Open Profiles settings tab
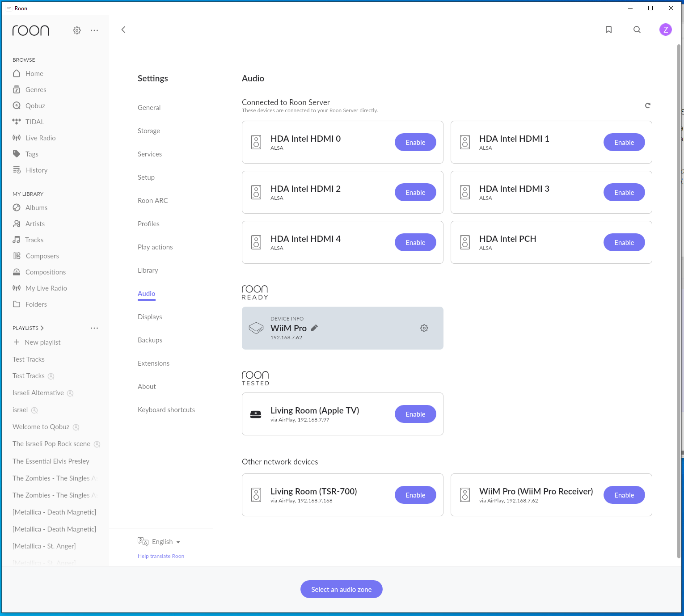 pyautogui.click(x=148, y=224)
